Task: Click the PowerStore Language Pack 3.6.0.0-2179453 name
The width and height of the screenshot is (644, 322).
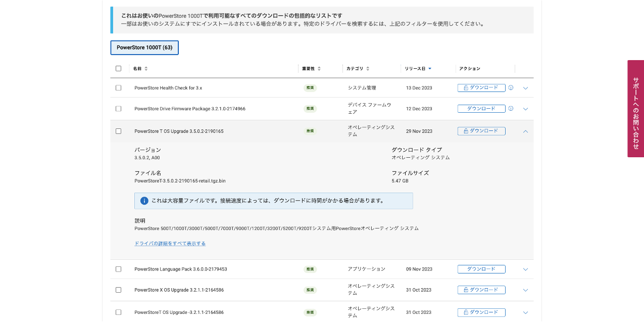Action: (181, 269)
